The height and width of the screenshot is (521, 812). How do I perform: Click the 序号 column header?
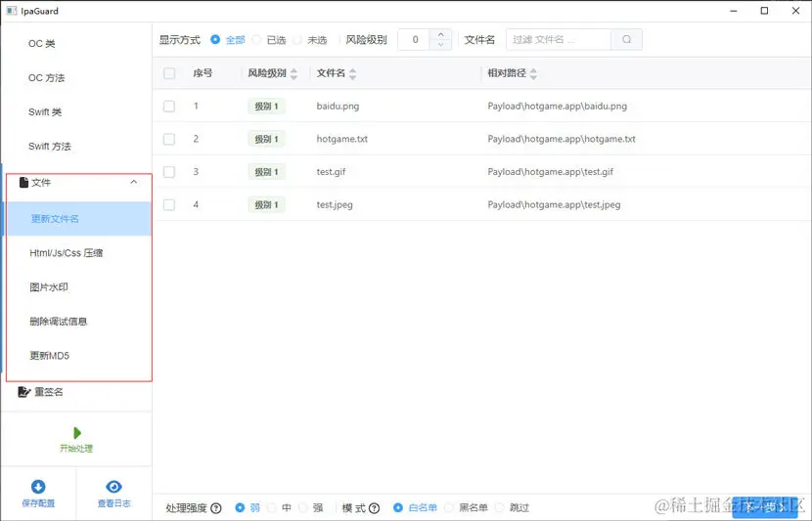tap(203, 73)
